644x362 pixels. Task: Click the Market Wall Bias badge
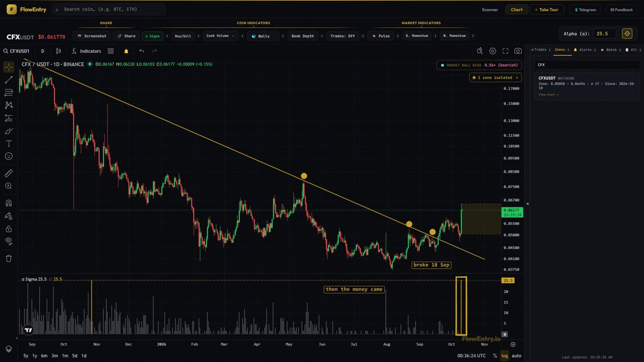coord(479,65)
